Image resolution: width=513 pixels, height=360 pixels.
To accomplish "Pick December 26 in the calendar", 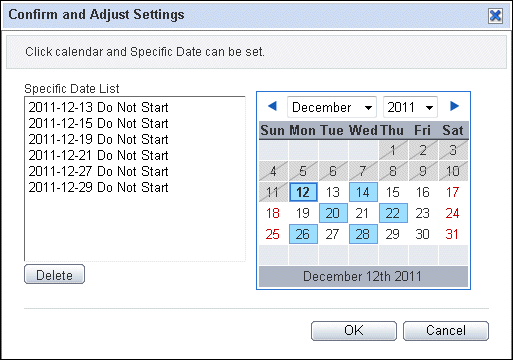I will tap(303, 234).
